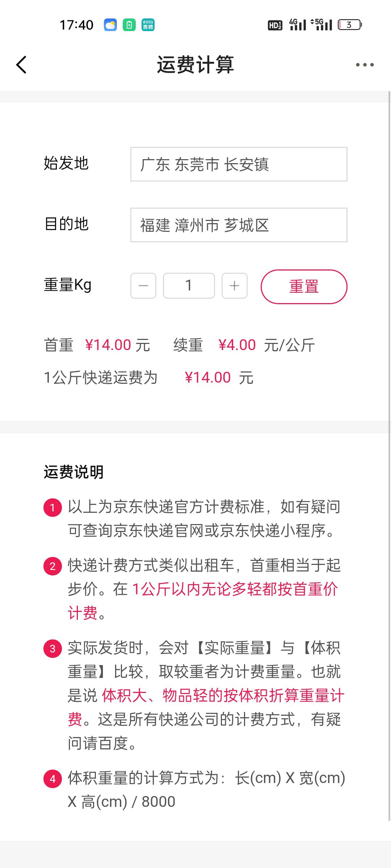Screen dimensions: 391x868
Task: Increase weight with the plus button
Action: tap(235, 286)
